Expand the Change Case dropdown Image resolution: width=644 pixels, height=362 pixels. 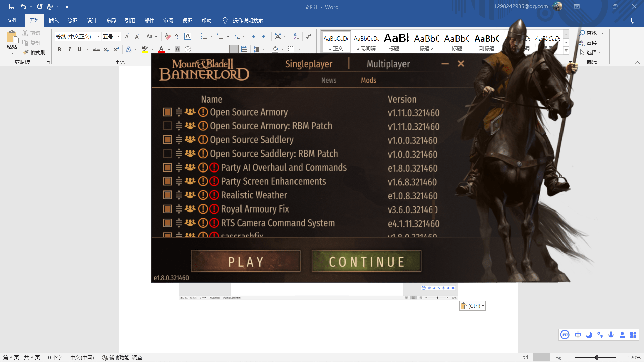pyautogui.click(x=156, y=36)
